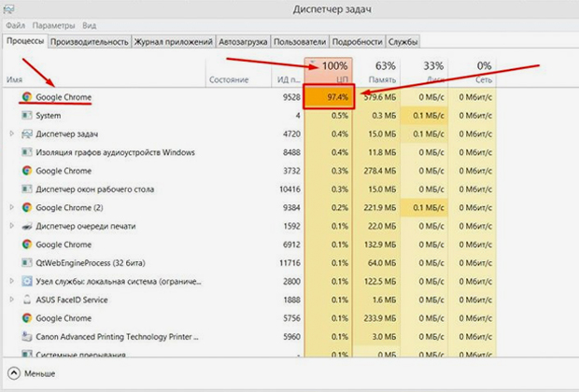Viewport: 579px width, 392px height.
Task: Click Canon Advanced Printing Technology Printer icon
Action: click(x=26, y=336)
